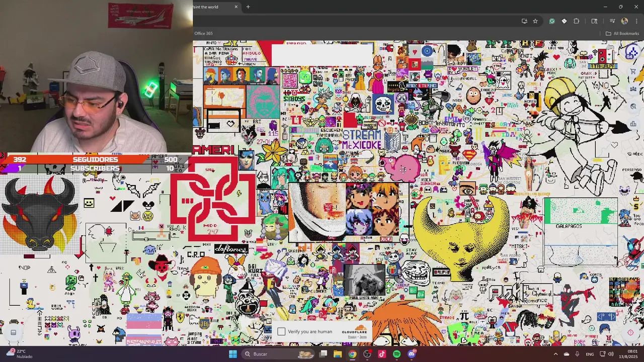Click the OneDrive cloud tray icon

click(x=567, y=354)
